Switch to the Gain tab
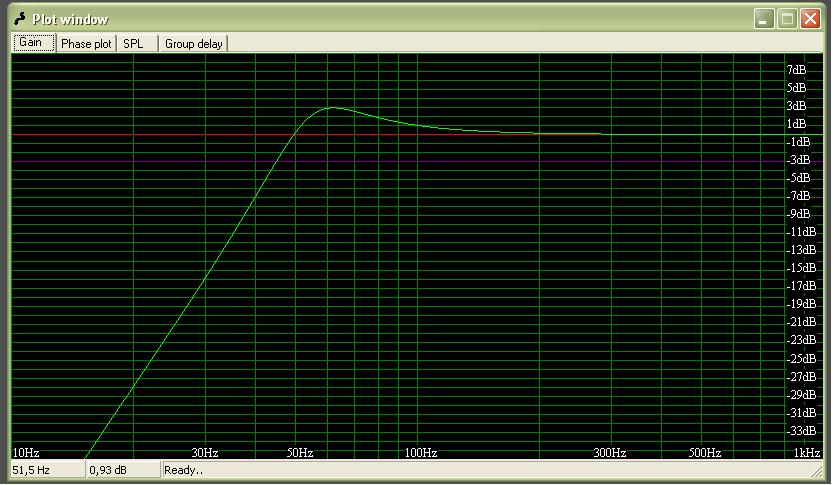This screenshot has height=485, width=833. [x=33, y=42]
